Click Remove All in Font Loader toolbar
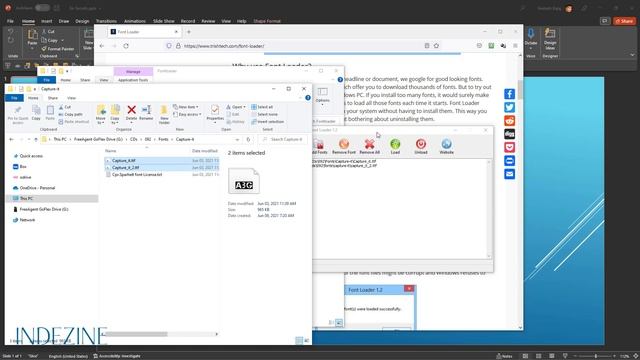The height and width of the screenshot is (360, 640). [369, 146]
